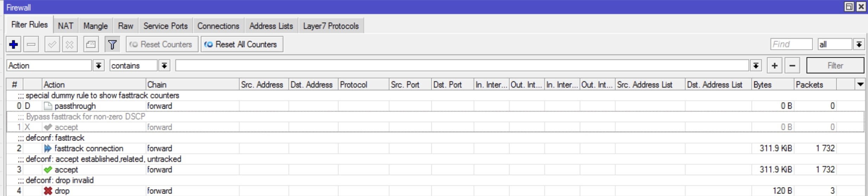
Task: Open the Connections tab
Action: [x=218, y=26]
